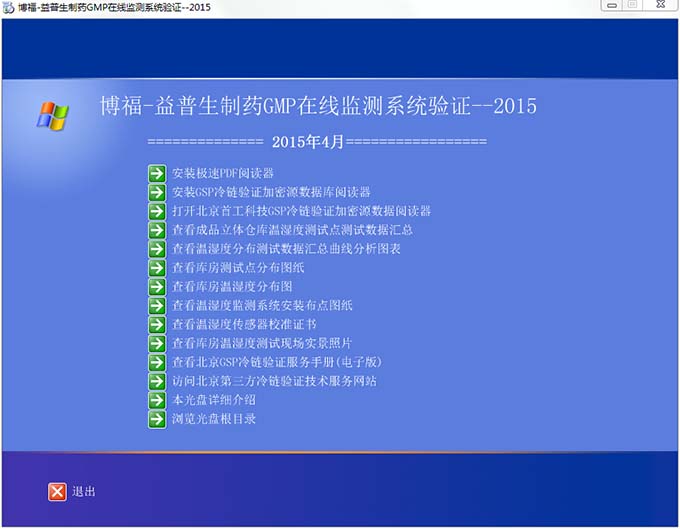Click heading 博福-益普生制药GMP在线监测系统验证--2015
This screenshot has width=680, height=529.
coord(318,106)
